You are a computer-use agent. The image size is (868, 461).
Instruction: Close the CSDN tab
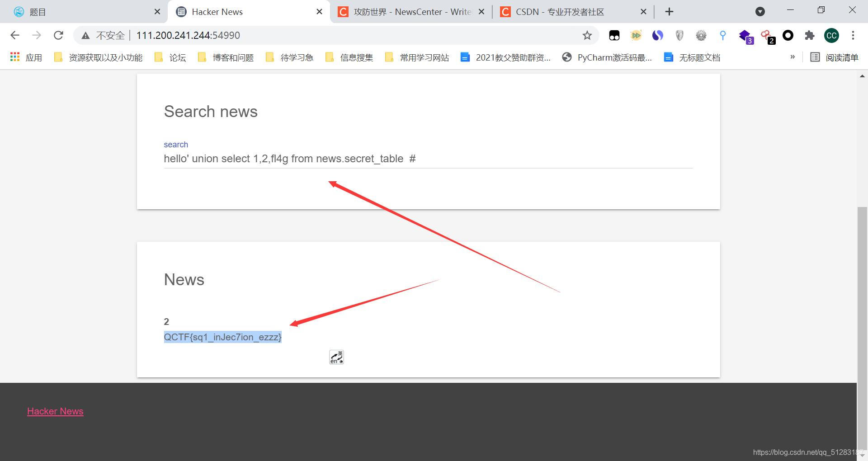click(643, 12)
